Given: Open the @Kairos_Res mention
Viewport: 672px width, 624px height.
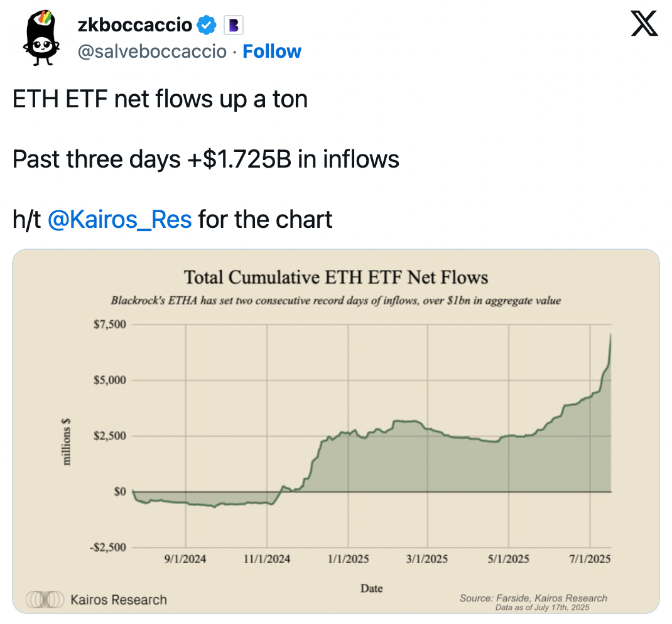Looking at the screenshot, I should pos(119,220).
